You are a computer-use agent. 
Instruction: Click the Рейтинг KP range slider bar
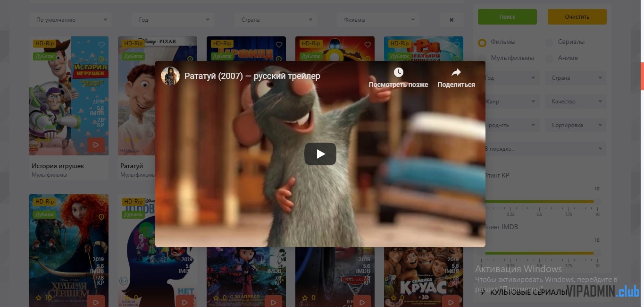click(539, 202)
